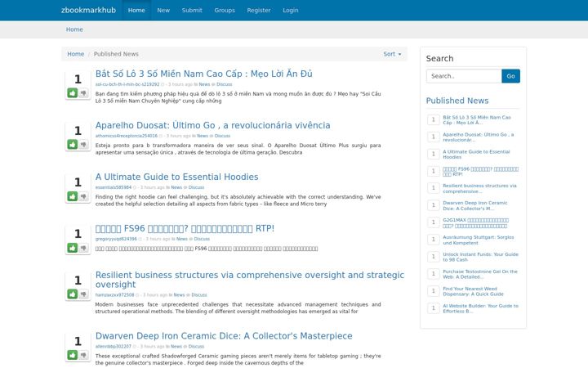Click the Search input field
The width and height of the screenshot is (588, 368).
(464, 76)
